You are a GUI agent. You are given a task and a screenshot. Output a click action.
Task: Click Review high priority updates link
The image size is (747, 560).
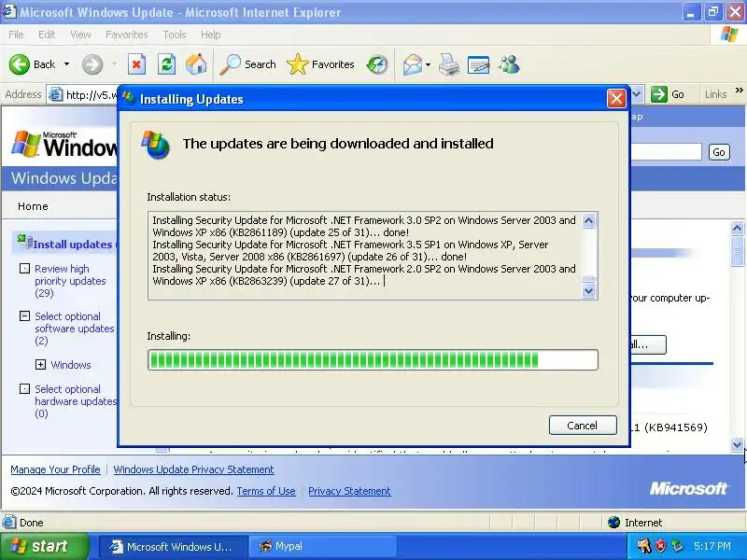tap(70, 281)
